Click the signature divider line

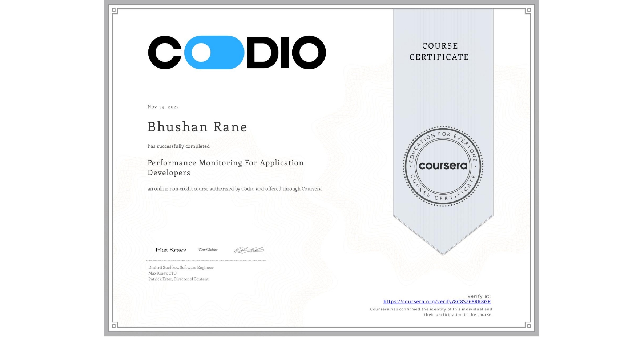point(206,260)
